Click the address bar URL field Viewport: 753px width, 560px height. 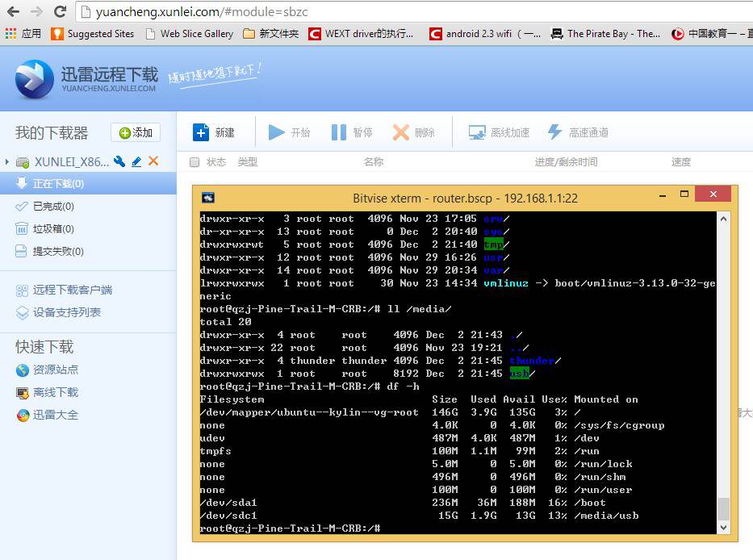point(414,11)
